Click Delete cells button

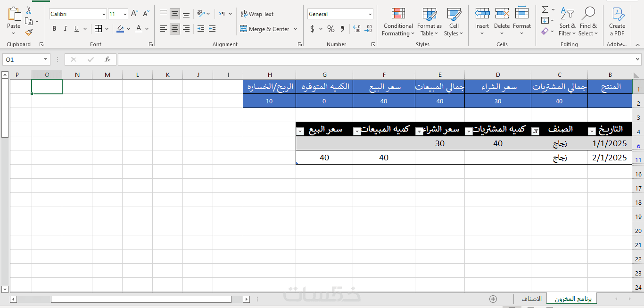502,22
